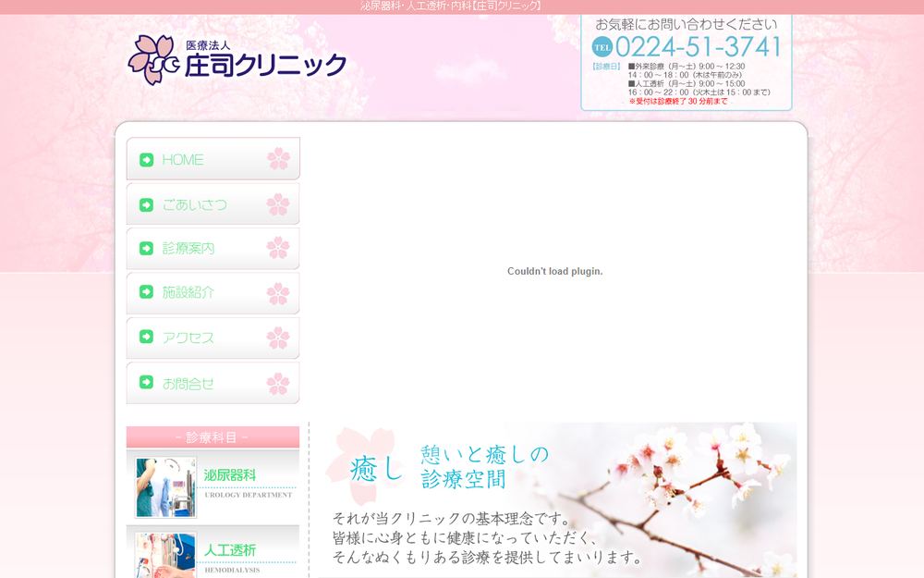
Task: Click the text それが当クリニックの基本理念です。
Action: (x=452, y=519)
